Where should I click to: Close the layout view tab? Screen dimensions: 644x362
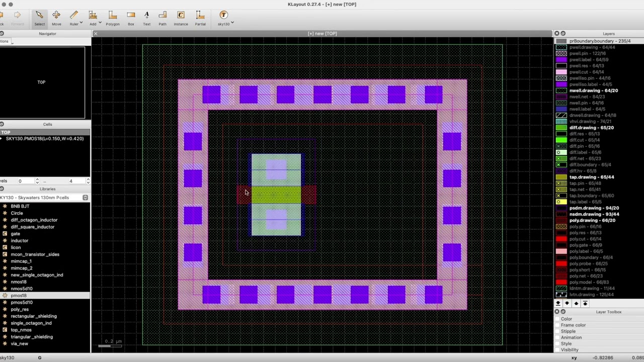pyautogui.click(x=95, y=34)
